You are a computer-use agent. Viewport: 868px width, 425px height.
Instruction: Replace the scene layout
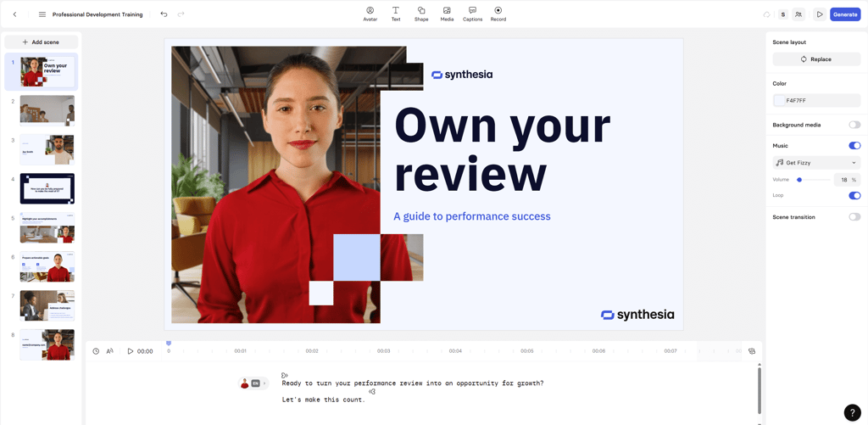click(x=816, y=59)
